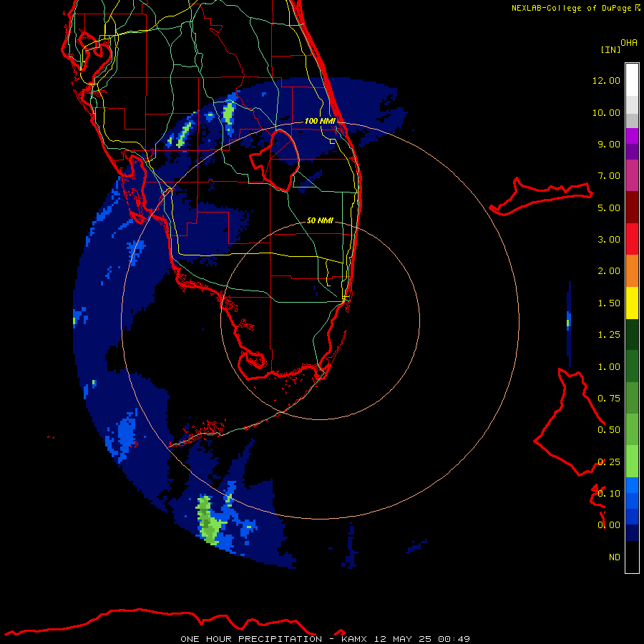644x644 pixels.
Task: Select the 10.00 legend value
Action: (x=606, y=112)
